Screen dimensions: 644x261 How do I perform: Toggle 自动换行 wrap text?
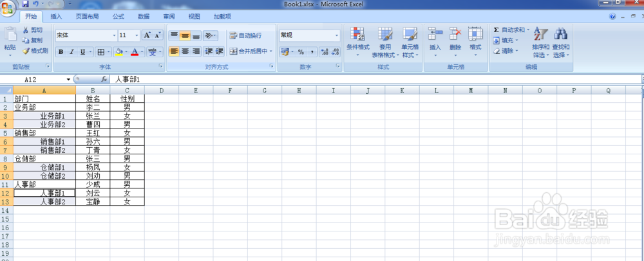coord(245,35)
